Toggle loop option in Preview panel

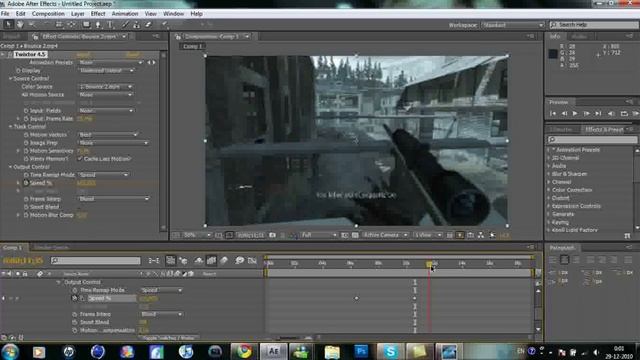click(624, 113)
